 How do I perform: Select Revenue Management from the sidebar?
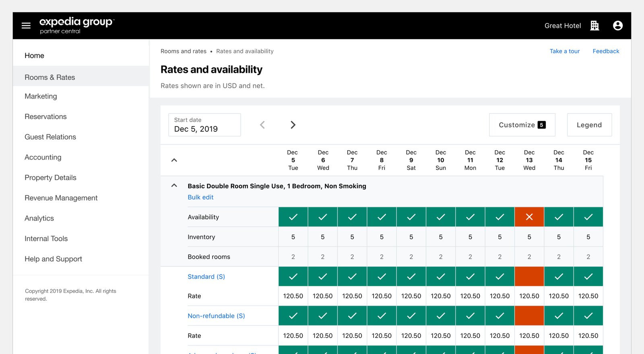pyautogui.click(x=61, y=198)
